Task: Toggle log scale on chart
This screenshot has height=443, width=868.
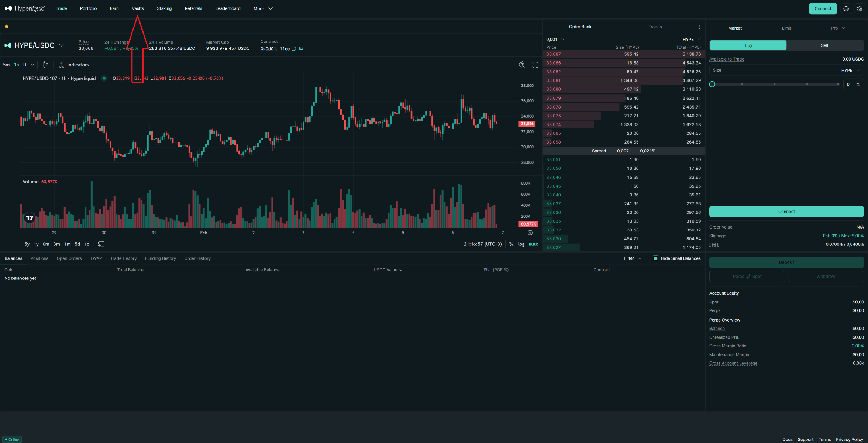Action: [521, 244]
